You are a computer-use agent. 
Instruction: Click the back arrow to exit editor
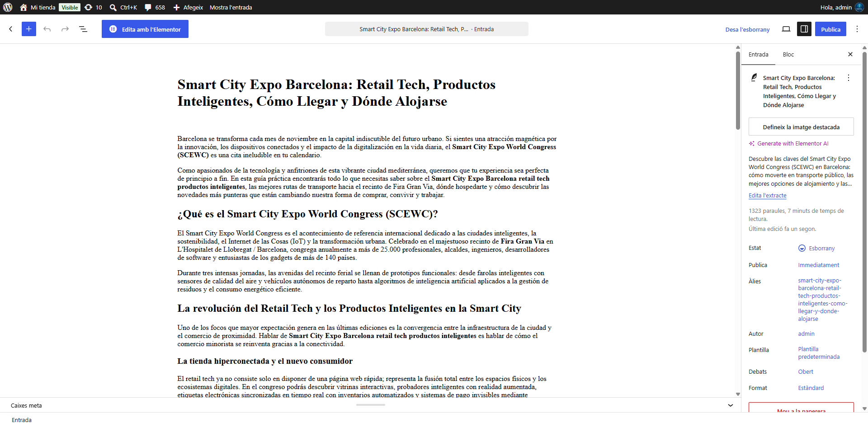[x=11, y=29]
